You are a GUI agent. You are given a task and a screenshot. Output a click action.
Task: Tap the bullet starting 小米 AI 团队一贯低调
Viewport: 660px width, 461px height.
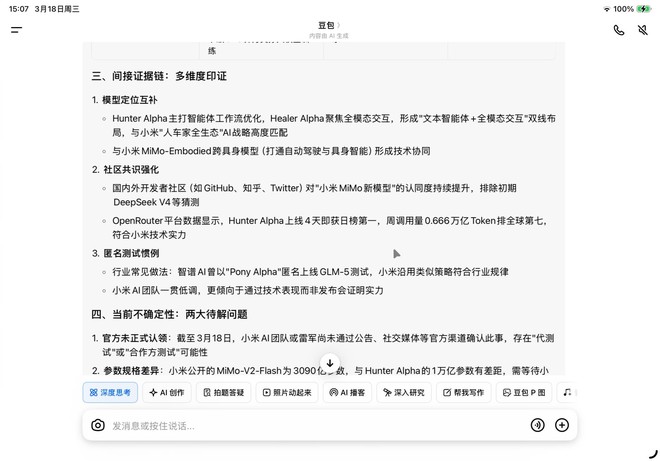pyautogui.click(x=248, y=290)
